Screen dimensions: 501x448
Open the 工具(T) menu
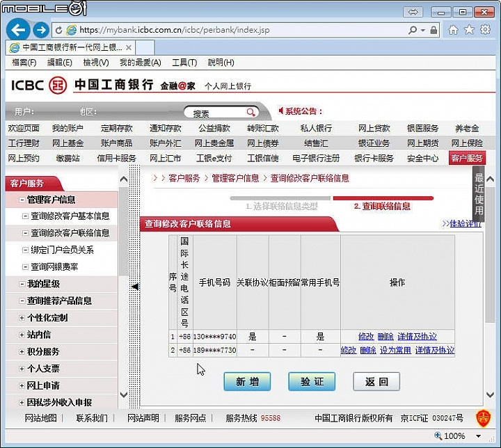pyautogui.click(x=184, y=63)
